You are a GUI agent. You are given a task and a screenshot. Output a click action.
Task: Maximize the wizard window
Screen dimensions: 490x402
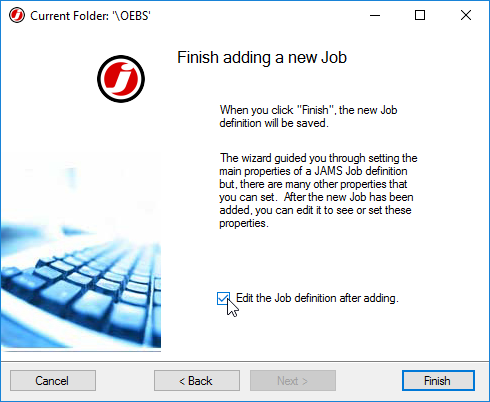click(420, 15)
